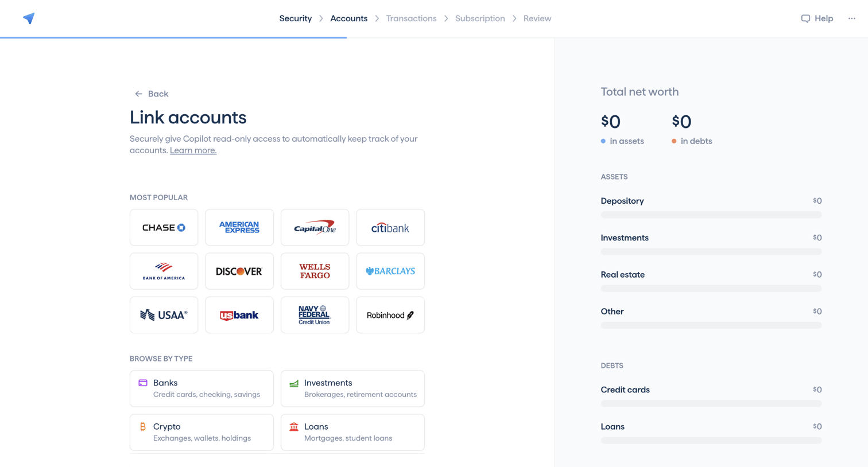The image size is (868, 467).
Task: Select the Chase bank logo
Action: (x=164, y=228)
